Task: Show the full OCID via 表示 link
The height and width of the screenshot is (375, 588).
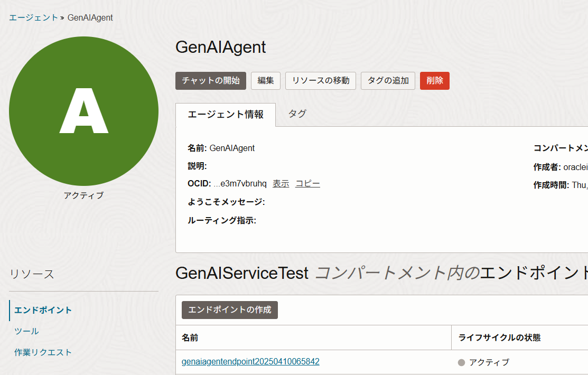Action: pos(281,184)
